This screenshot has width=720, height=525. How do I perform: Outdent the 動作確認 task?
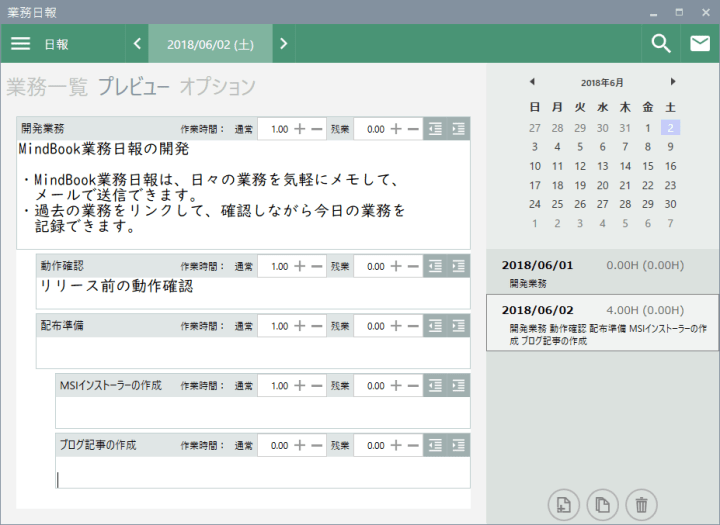pyautogui.click(x=435, y=266)
